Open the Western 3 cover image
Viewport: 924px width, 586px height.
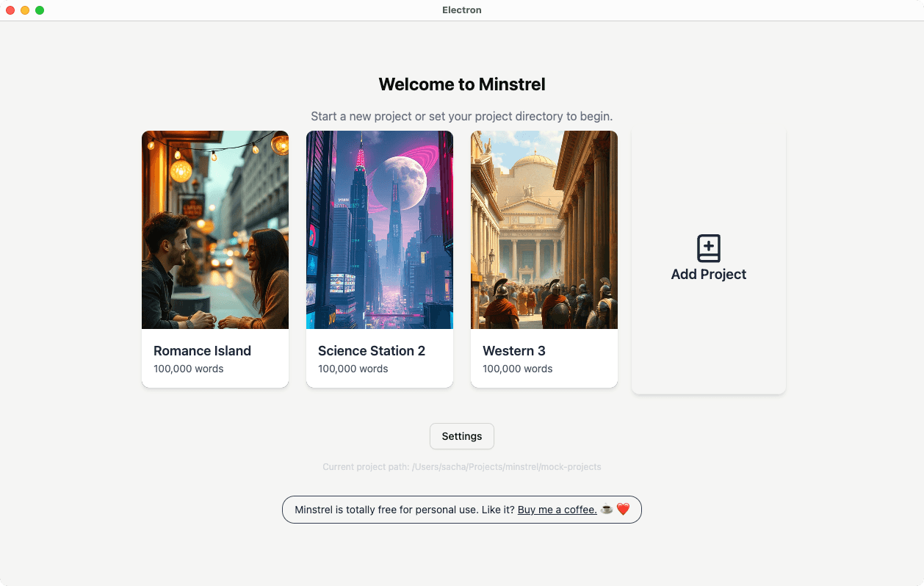click(x=544, y=230)
